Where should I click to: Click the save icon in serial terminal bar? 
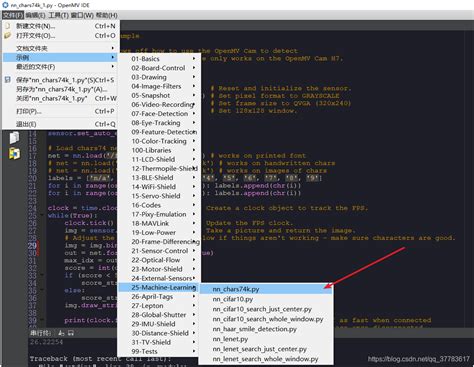click(x=71, y=333)
